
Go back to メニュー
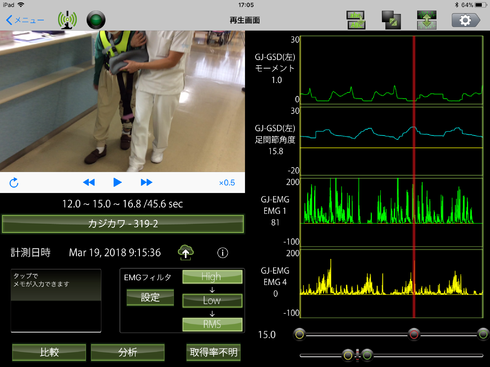(x=25, y=20)
